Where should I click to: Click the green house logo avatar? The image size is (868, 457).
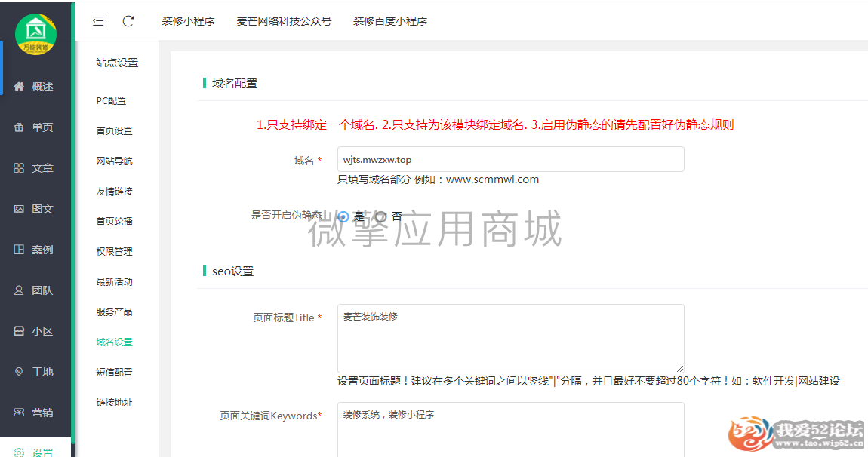tap(35, 34)
